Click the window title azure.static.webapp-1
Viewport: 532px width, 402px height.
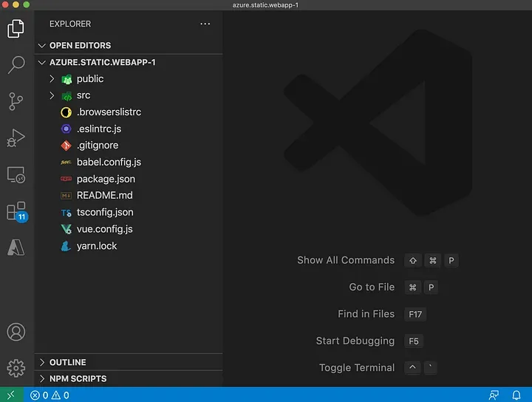[265, 5]
